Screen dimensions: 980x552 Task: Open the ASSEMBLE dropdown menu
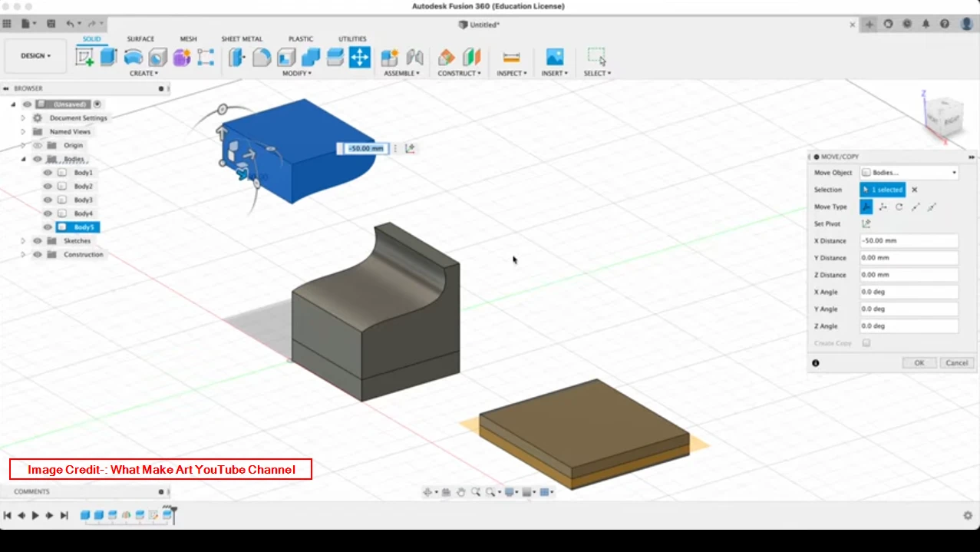pyautogui.click(x=402, y=74)
